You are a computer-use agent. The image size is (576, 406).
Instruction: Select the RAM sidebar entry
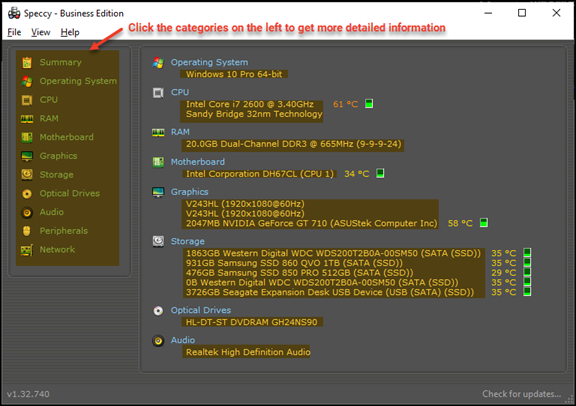[49, 119]
